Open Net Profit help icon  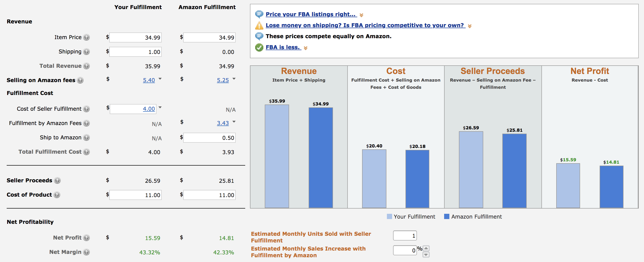[x=86, y=238]
